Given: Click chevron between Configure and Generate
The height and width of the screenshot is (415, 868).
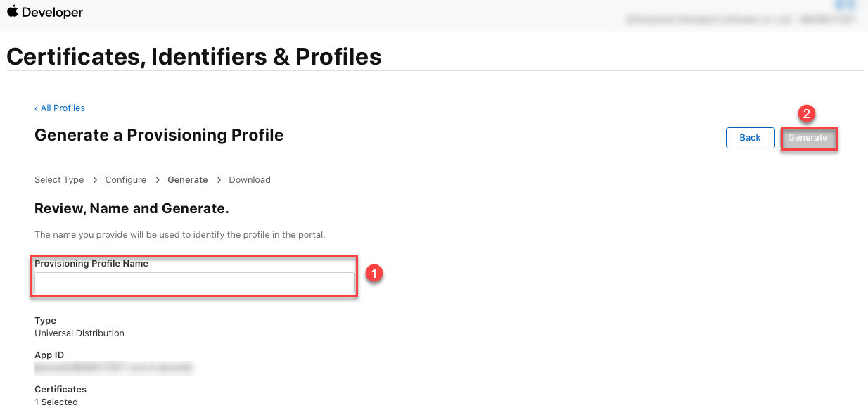Looking at the screenshot, I should (157, 180).
